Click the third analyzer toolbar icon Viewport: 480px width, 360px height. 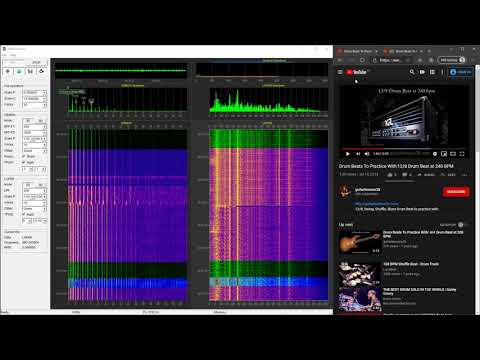point(30,71)
